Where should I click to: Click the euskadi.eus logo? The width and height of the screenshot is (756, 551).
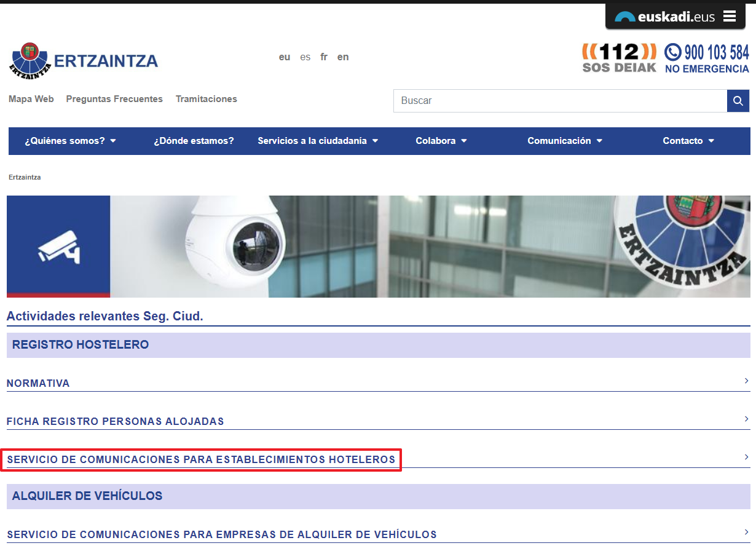coord(665,17)
